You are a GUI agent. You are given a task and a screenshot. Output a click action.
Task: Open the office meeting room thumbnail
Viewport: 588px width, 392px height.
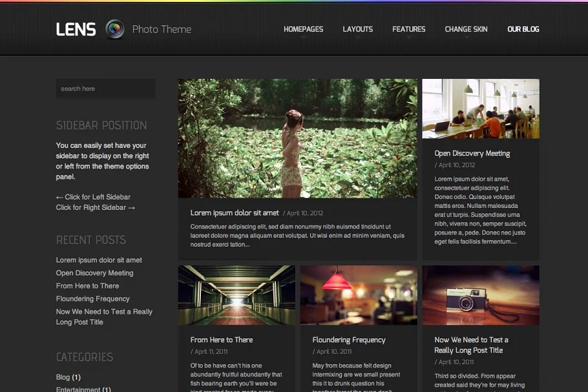[480, 108]
